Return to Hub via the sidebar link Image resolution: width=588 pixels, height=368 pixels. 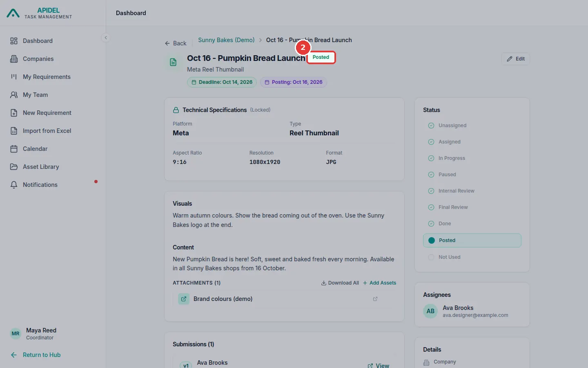(x=36, y=355)
